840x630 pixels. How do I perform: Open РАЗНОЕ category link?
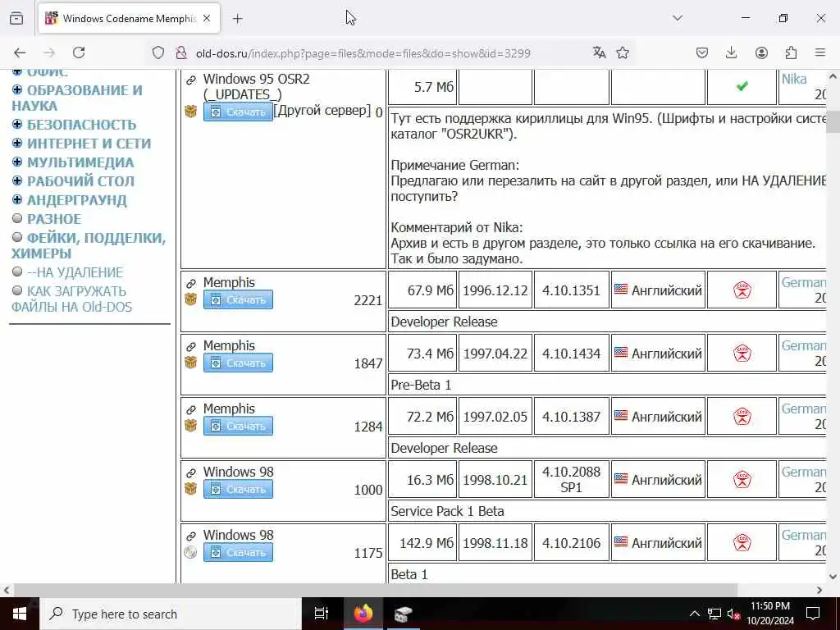pos(54,219)
